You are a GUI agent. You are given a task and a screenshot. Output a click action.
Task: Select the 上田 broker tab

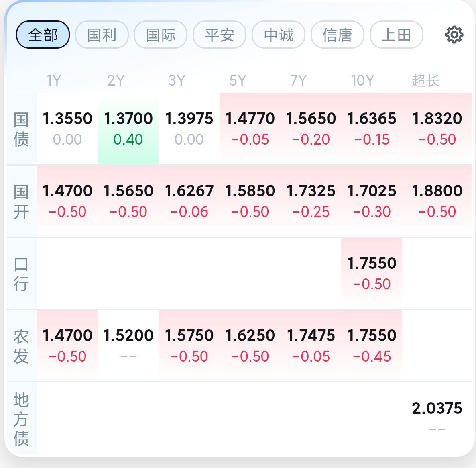[x=396, y=35]
